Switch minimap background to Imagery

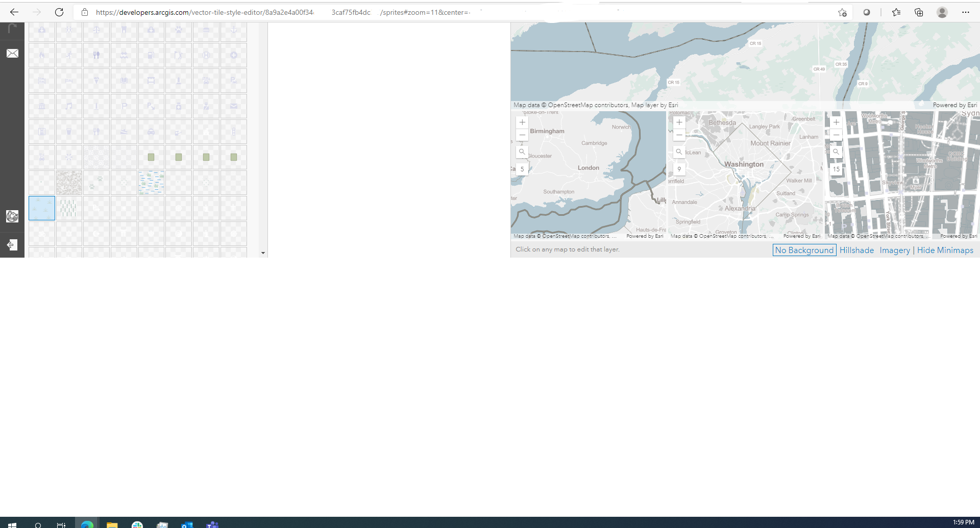pyautogui.click(x=894, y=250)
